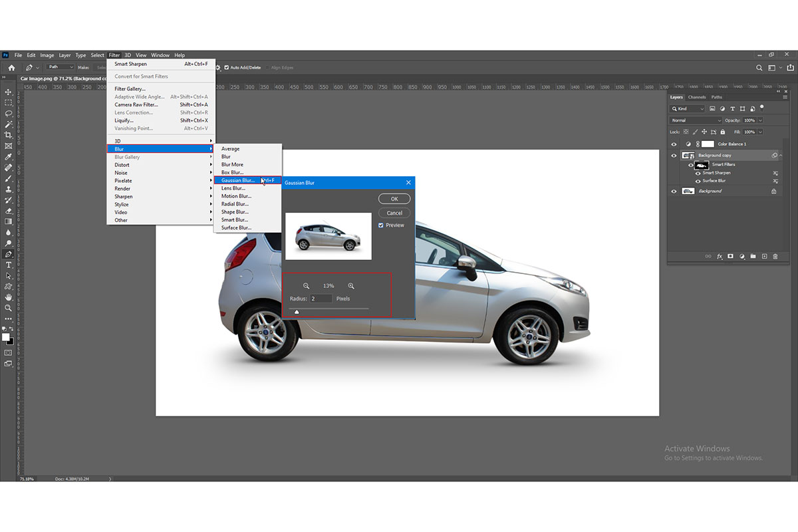Collapse the Smart Filters list on Background copy
This screenshot has width=798, height=532.
[x=781, y=155]
